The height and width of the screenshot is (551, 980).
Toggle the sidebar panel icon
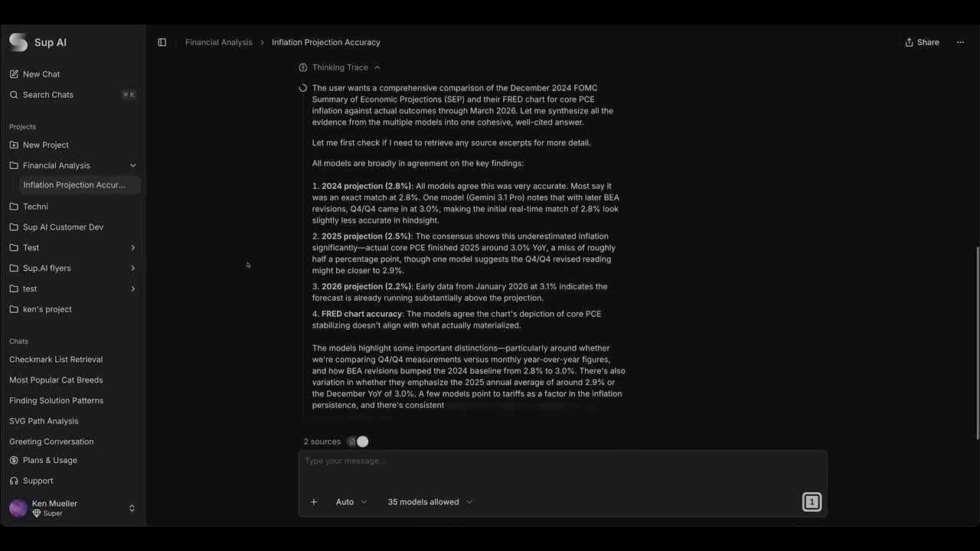point(162,42)
